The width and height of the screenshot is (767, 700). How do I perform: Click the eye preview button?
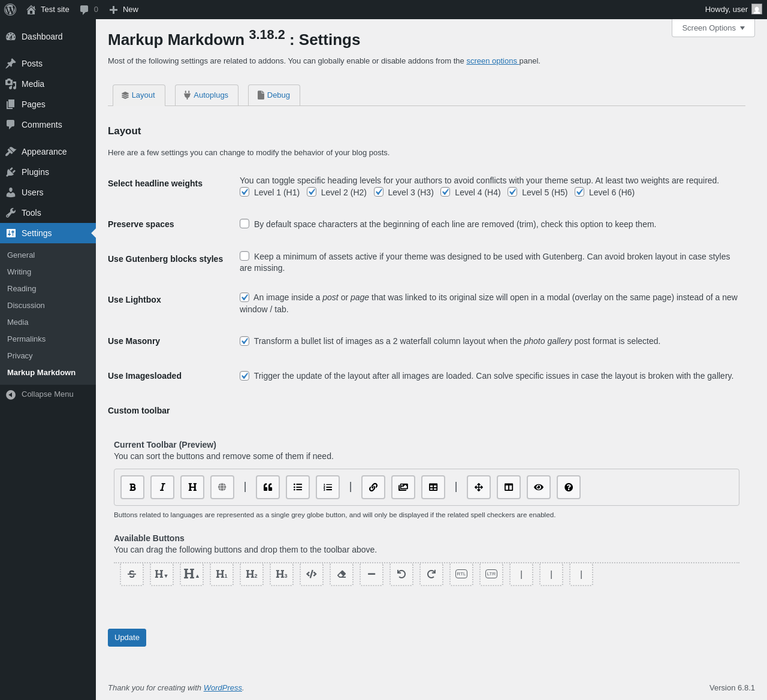(539, 487)
